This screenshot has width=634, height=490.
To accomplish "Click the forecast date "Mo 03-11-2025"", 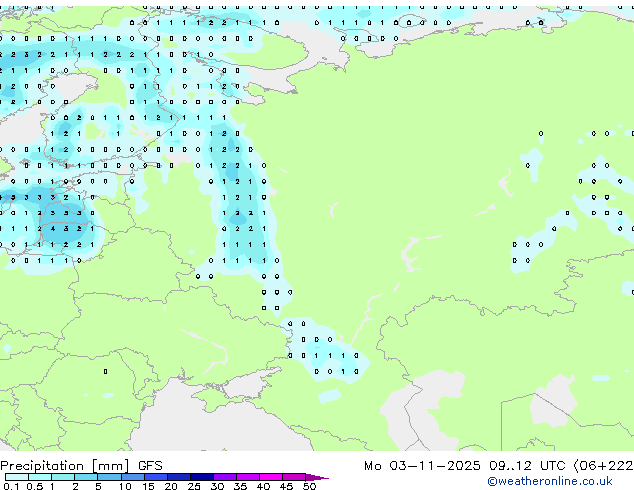I will click(422, 466).
